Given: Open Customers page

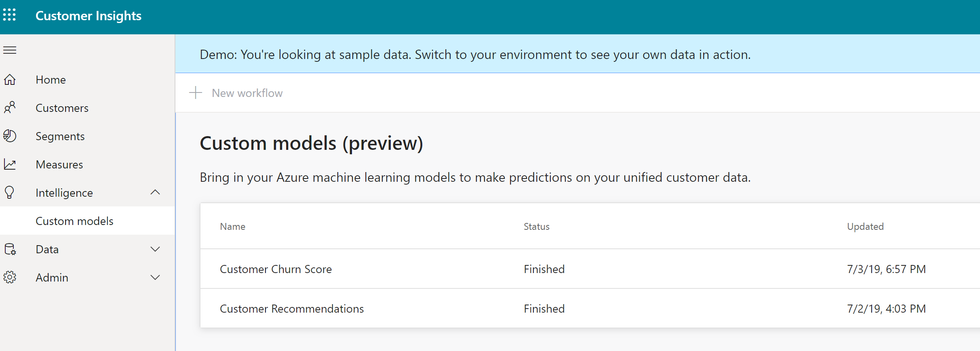Looking at the screenshot, I should pyautogui.click(x=62, y=108).
